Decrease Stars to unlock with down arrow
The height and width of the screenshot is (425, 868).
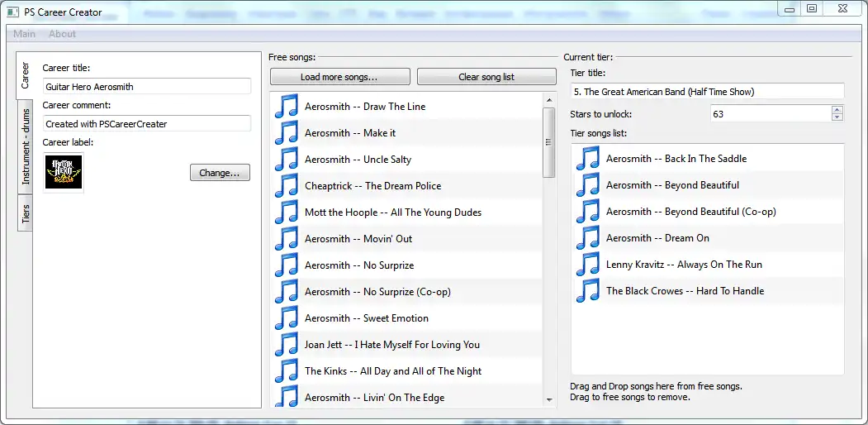tap(837, 117)
